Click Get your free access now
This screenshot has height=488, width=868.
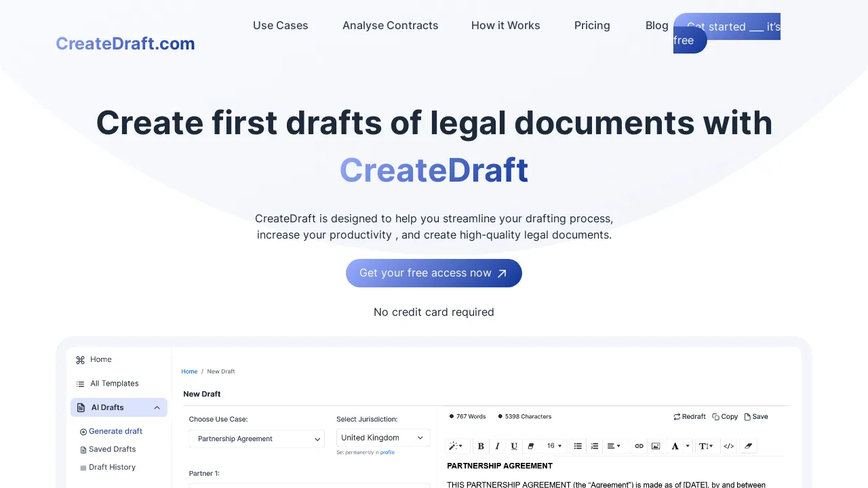(x=434, y=272)
